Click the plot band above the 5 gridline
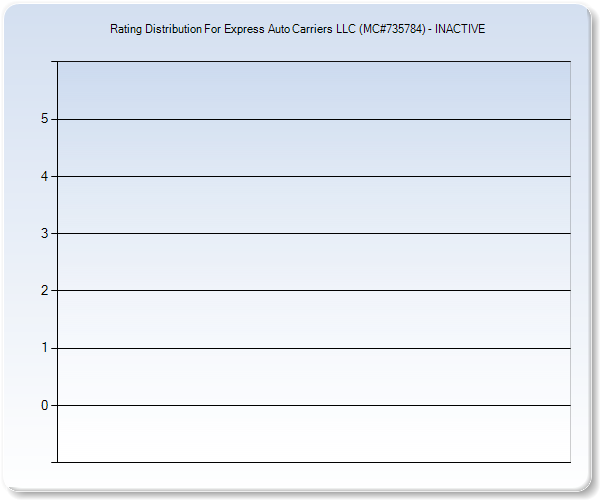The width and height of the screenshot is (600, 500). point(313,90)
